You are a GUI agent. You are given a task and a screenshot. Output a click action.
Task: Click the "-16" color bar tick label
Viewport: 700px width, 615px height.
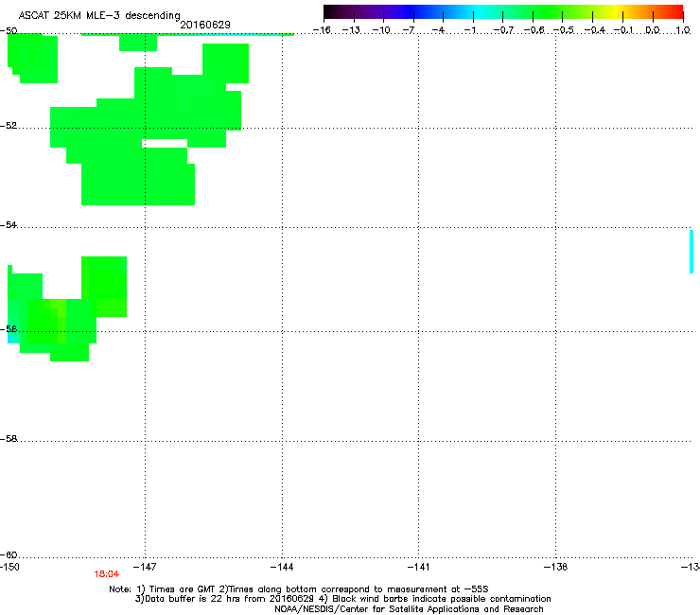coord(322,30)
